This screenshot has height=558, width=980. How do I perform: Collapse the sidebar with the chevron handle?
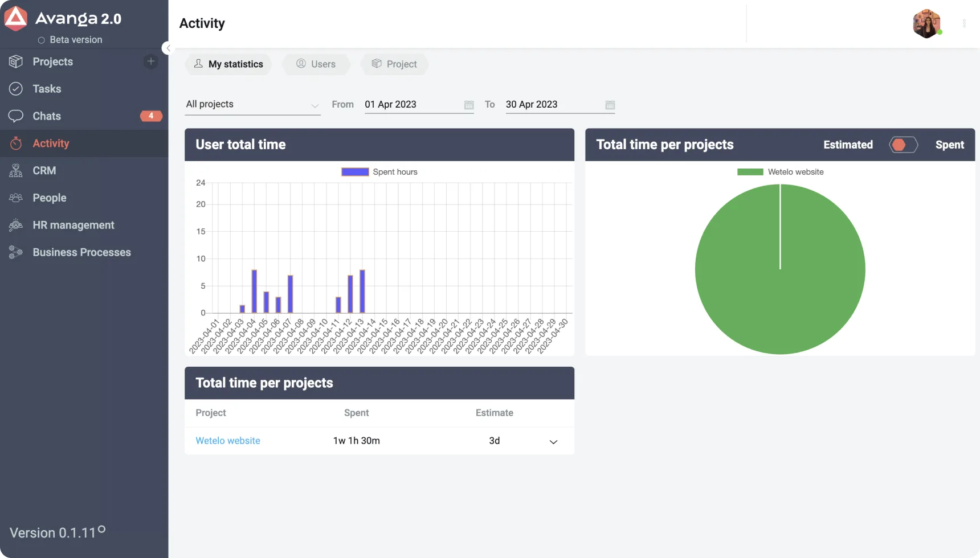click(x=168, y=48)
